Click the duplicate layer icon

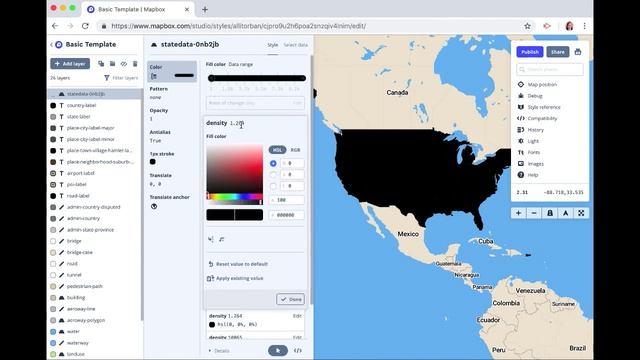point(101,64)
